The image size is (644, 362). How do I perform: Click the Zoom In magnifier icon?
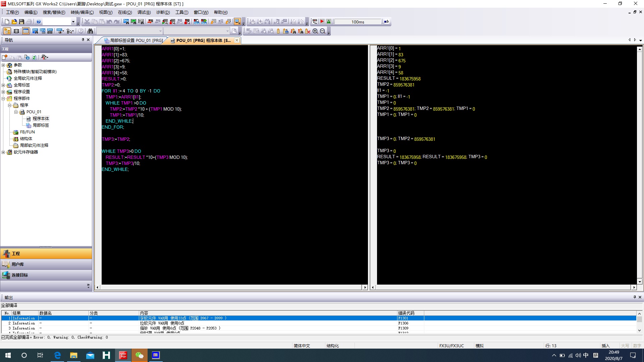click(315, 31)
